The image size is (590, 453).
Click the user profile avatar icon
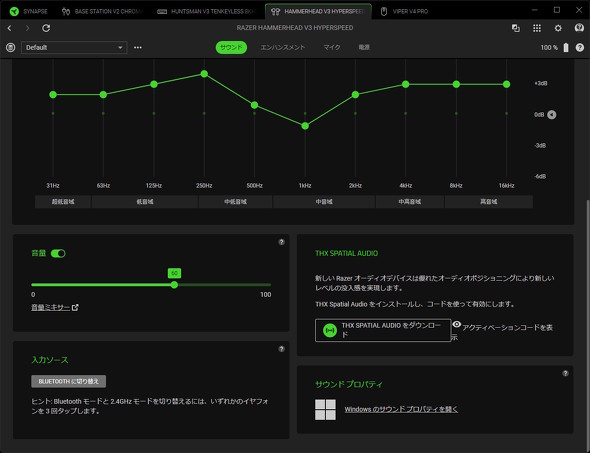click(579, 28)
